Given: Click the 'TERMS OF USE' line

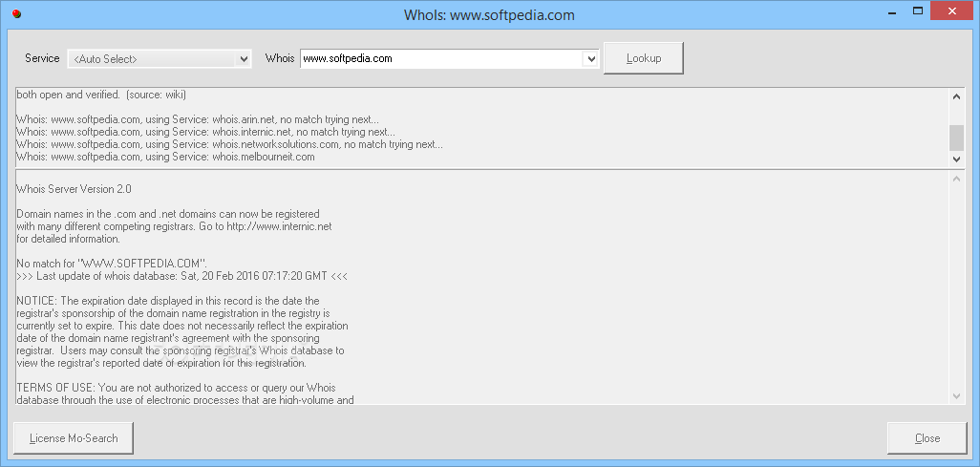Looking at the screenshot, I should (x=177, y=388).
